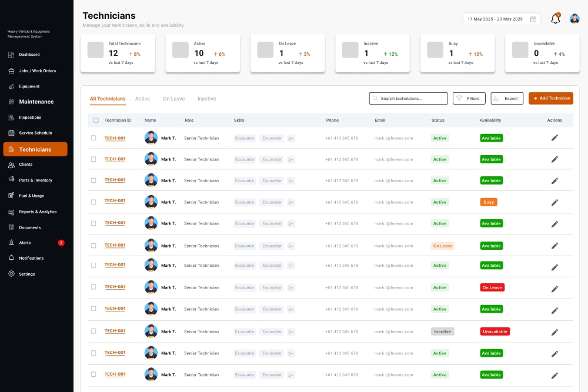Open the Filters options
The image size is (588, 392).
[x=469, y=99]
